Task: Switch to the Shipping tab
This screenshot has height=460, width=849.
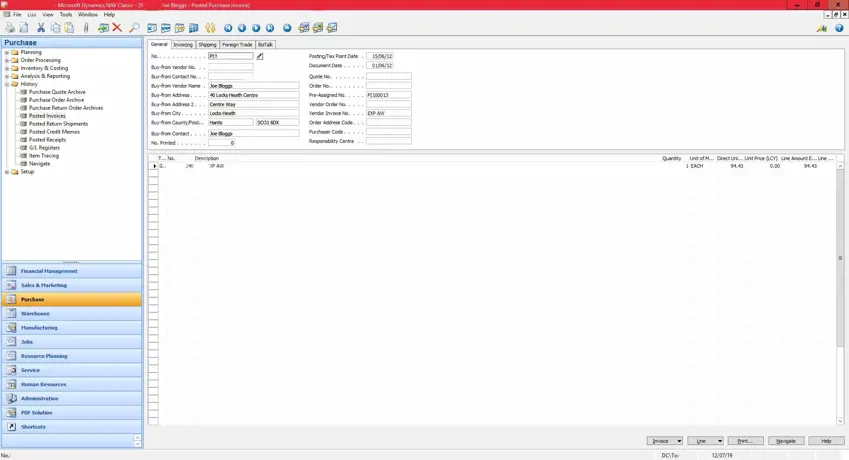Action: coord(207,45)
